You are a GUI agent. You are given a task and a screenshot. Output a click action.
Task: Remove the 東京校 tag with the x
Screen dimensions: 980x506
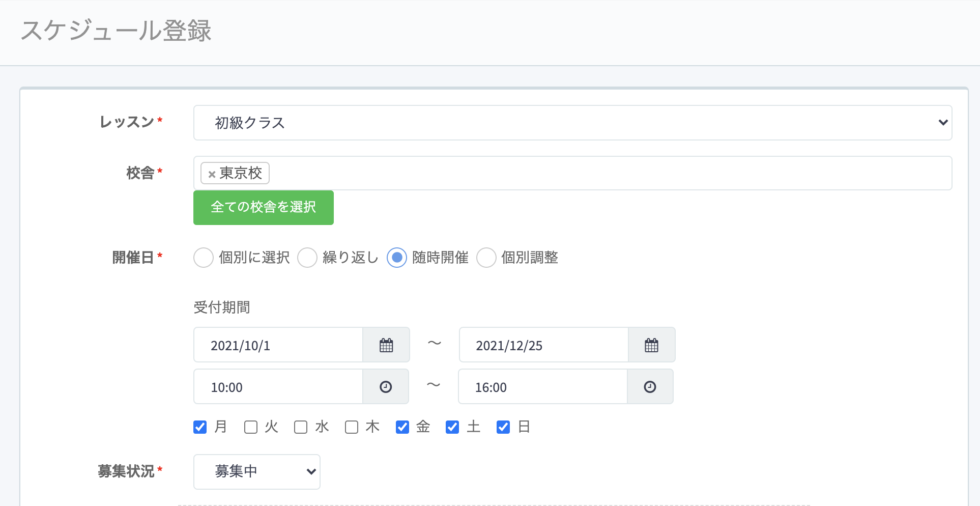tap(212, 174)
